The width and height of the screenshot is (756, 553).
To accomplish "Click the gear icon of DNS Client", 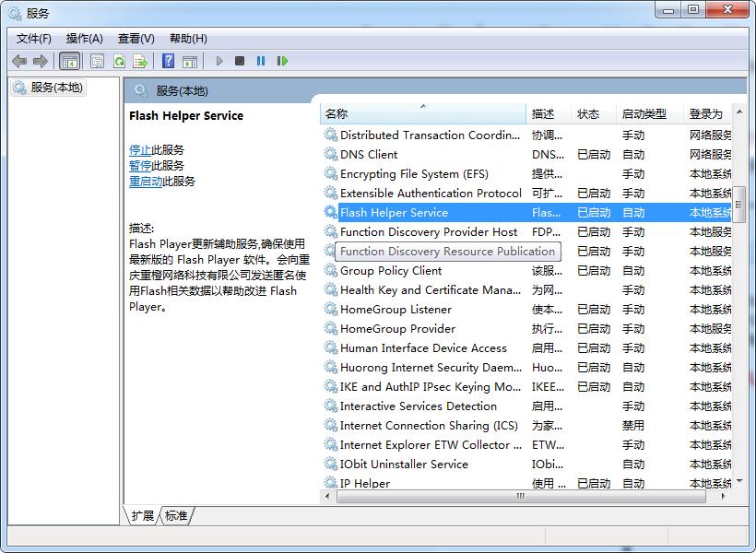I will click(x=330, y=154).
